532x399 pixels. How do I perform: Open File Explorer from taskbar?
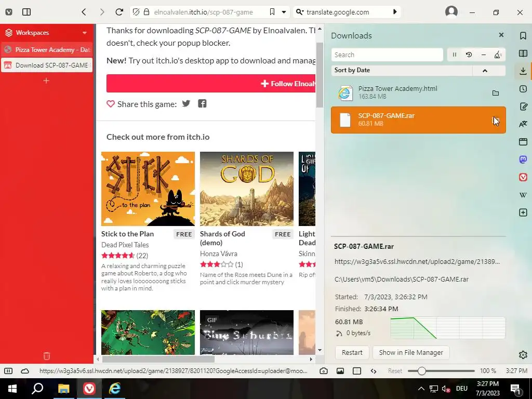click(x=63, y=389)
